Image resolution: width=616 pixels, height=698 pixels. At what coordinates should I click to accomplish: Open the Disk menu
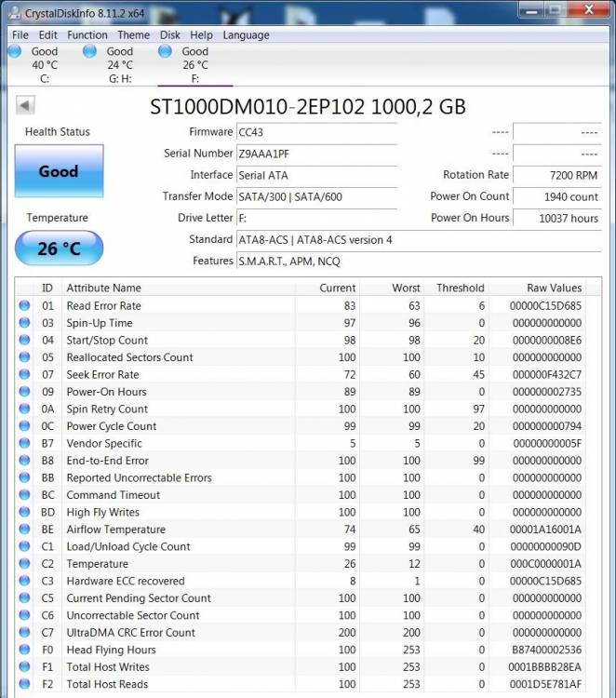click(x=170, y=35)
